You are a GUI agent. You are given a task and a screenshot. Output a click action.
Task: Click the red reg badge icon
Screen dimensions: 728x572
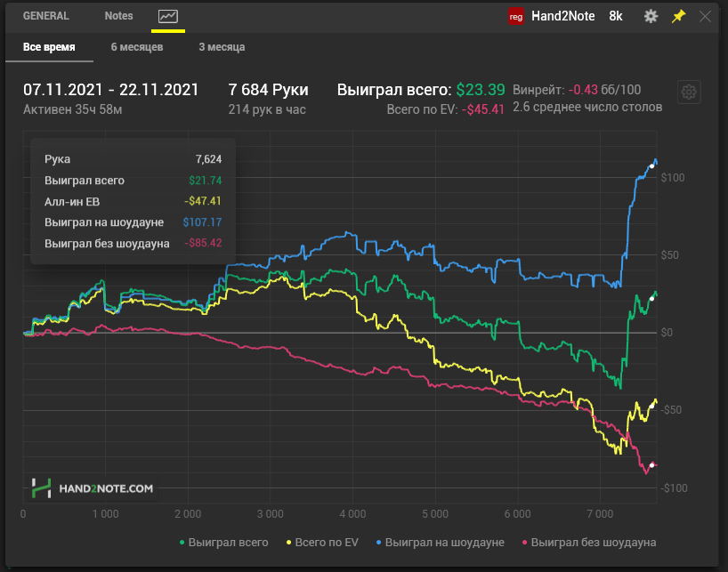click(515, 16)
